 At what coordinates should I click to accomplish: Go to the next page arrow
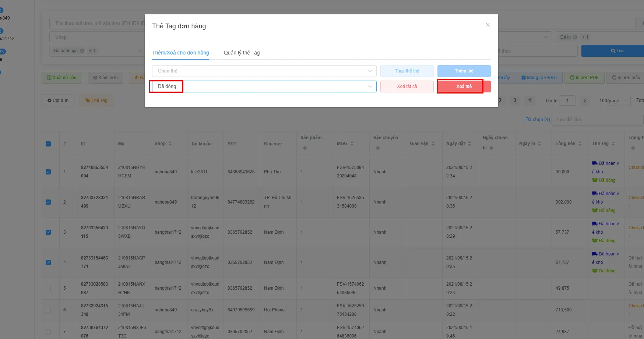pos(585,100)
